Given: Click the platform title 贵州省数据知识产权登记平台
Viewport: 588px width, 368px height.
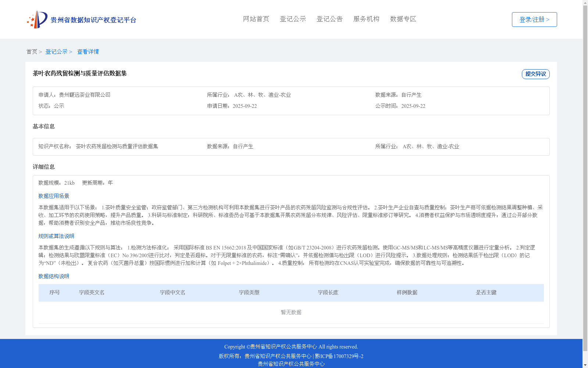Looking at the screenshot, I should tap(93, 20).
